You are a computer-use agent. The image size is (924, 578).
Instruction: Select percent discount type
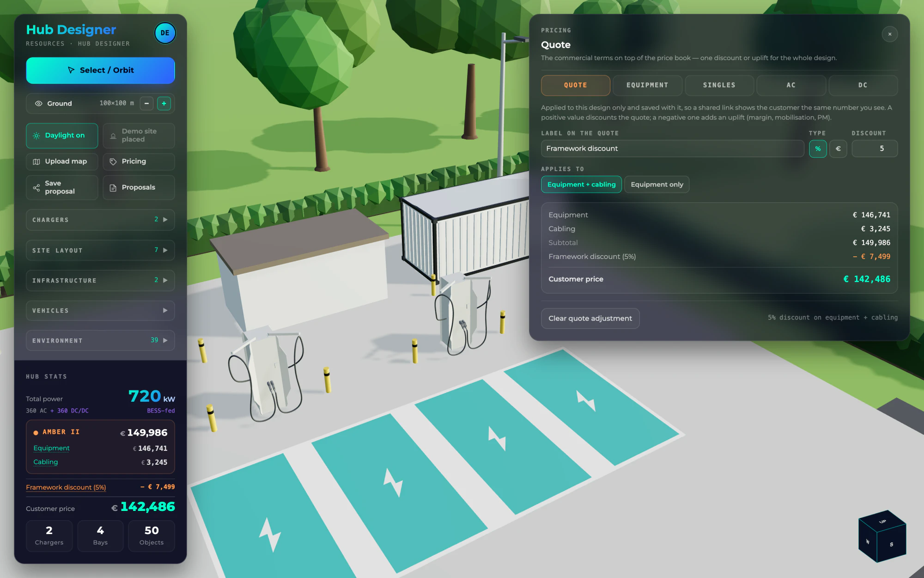818,148
